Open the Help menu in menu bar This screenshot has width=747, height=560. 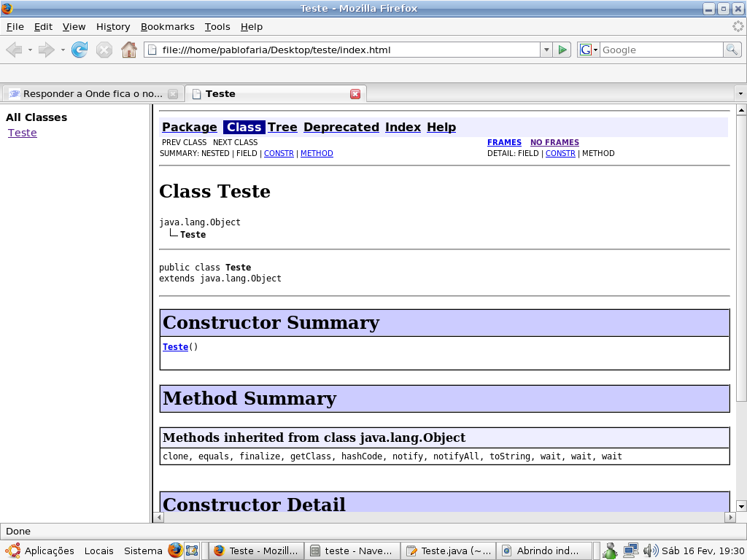coord(251,27)
